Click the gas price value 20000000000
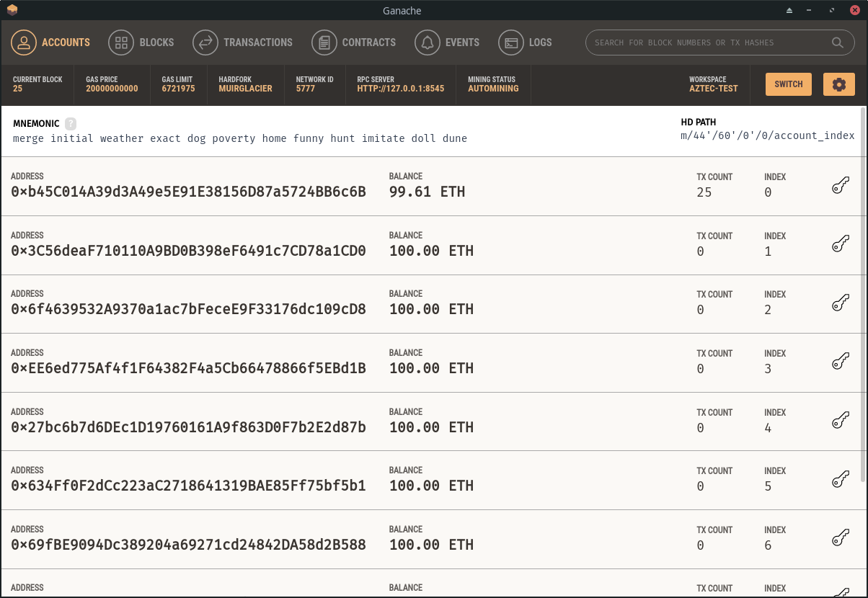The width and height of the screenshot is (868, 598). pos(112,89)
